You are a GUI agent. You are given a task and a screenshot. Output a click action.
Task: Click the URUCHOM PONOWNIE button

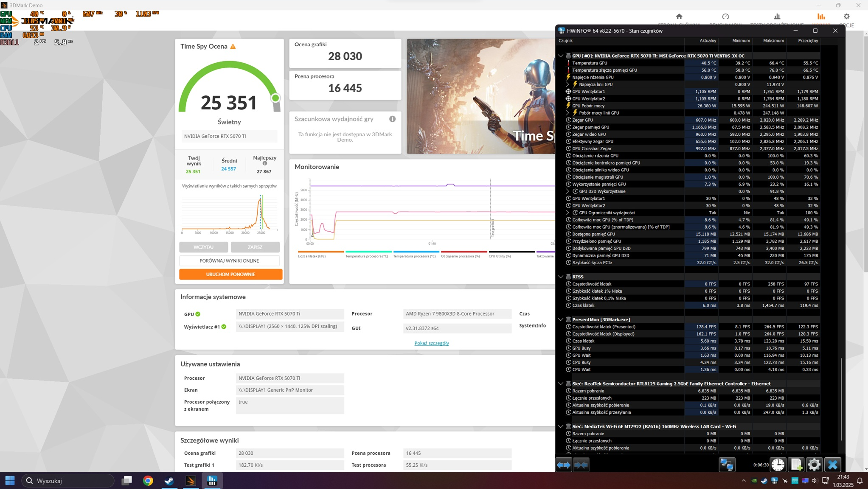tap(230, 274)
